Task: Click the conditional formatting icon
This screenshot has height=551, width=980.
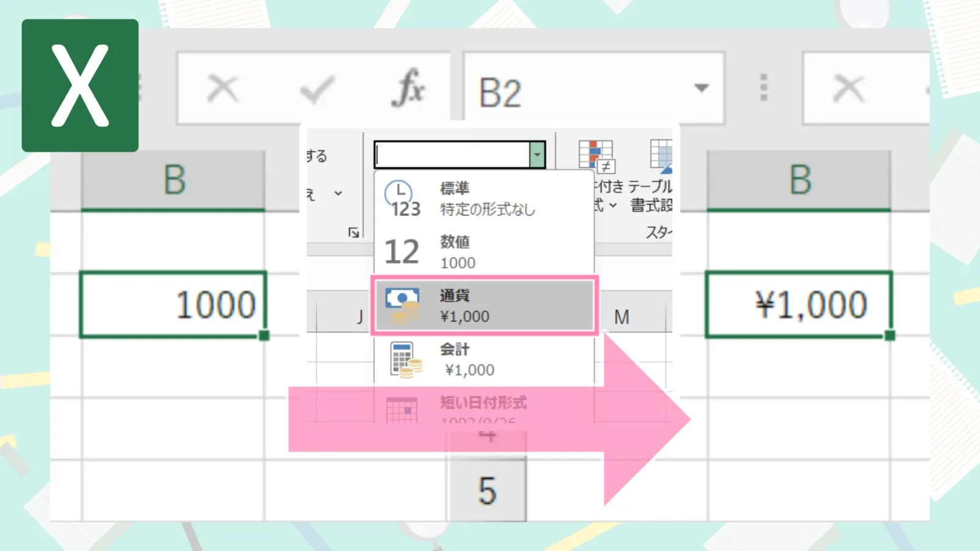Action: click(x=597, y=156)
